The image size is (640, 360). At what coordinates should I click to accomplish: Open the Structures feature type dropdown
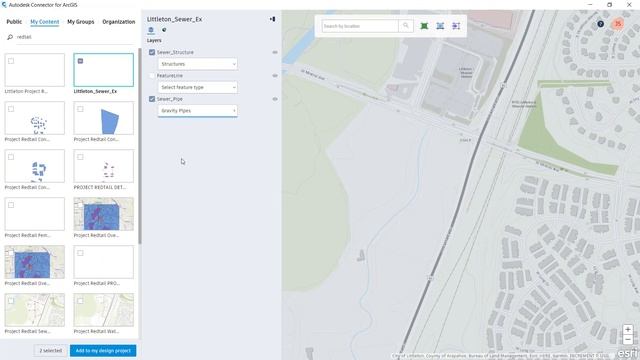[198, 64]
